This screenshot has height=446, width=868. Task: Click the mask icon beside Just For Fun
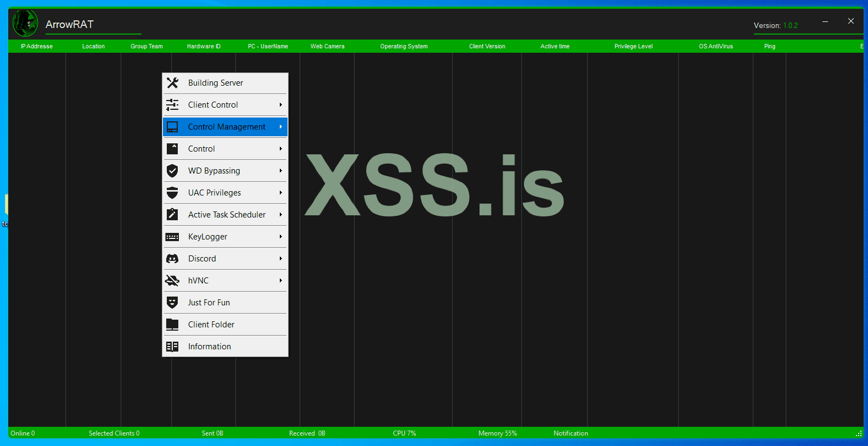tap(172, 303)
